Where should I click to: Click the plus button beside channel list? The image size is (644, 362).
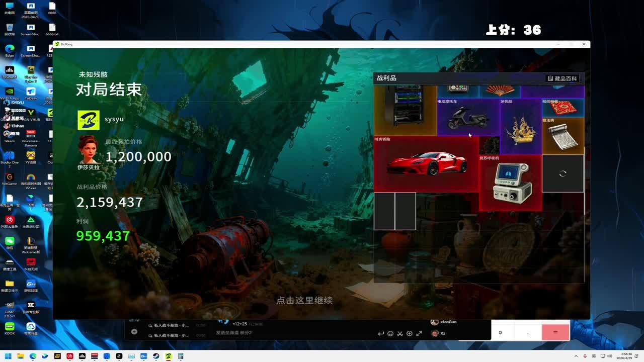[134, 331]
